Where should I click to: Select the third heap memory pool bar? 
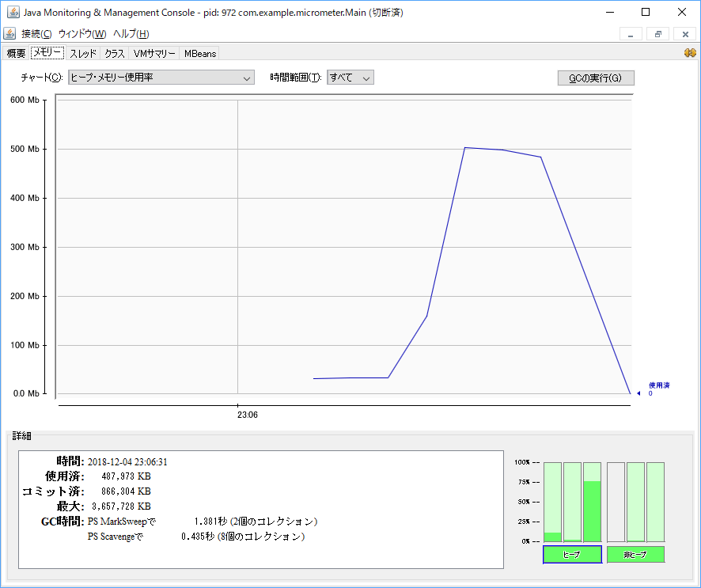592,502
